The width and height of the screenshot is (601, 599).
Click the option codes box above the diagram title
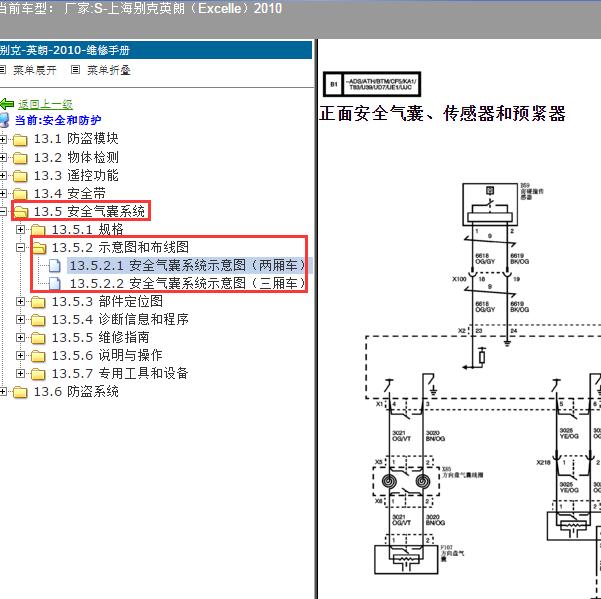(x=371, y=84)
